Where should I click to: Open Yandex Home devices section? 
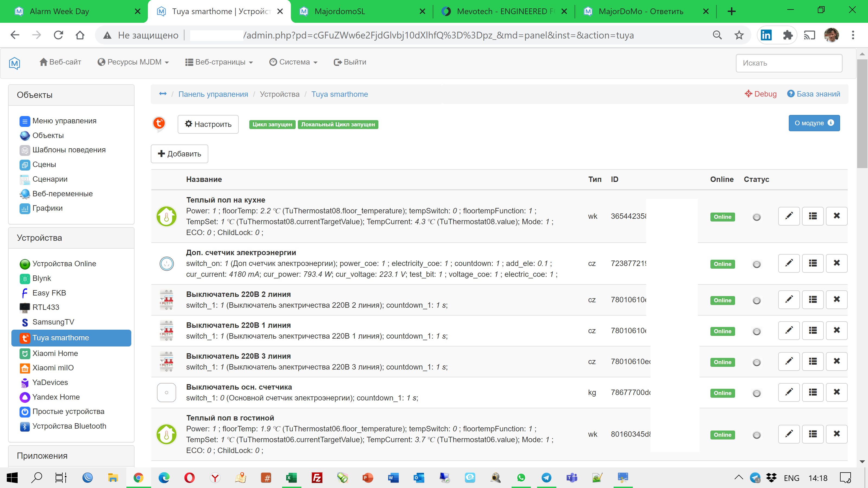point(56,397)
